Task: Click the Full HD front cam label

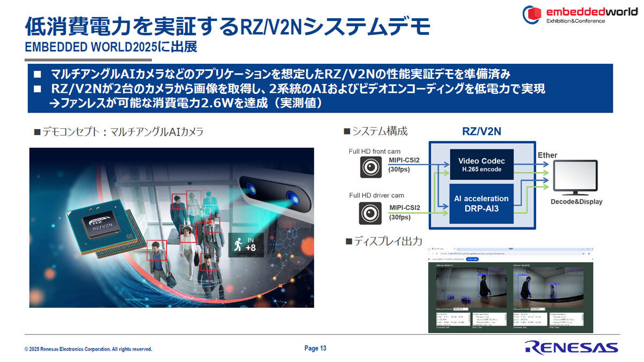Action: pyautogui.click(x=375, y=151)
